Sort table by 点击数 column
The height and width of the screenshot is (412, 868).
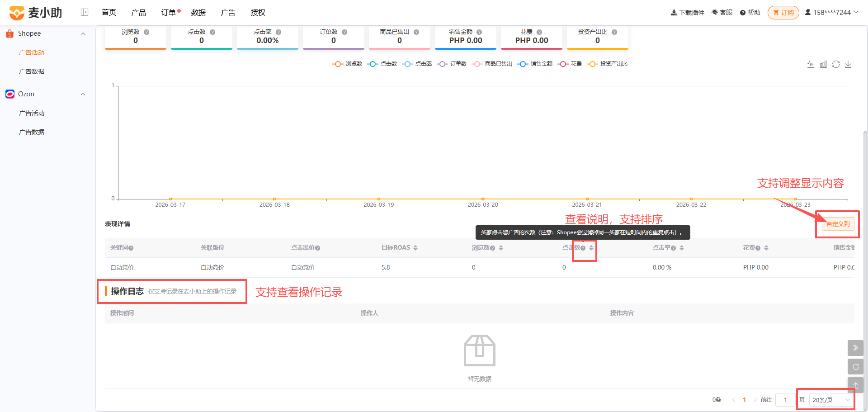pyautogui.click(x=591, y=248)
